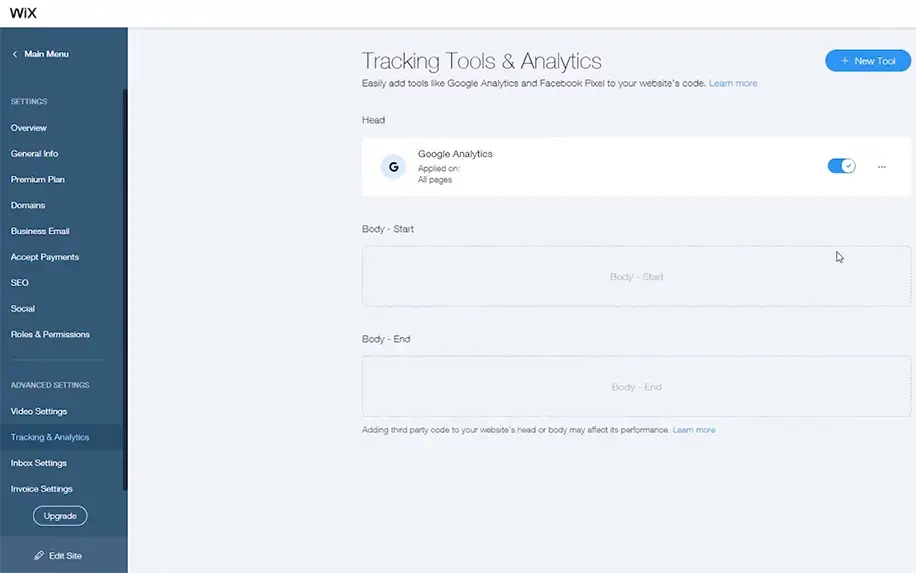Click the 'Tracking Tools & Analytics' heading
The width and height of the screenshot is (916, 573).
pos(481,61)
